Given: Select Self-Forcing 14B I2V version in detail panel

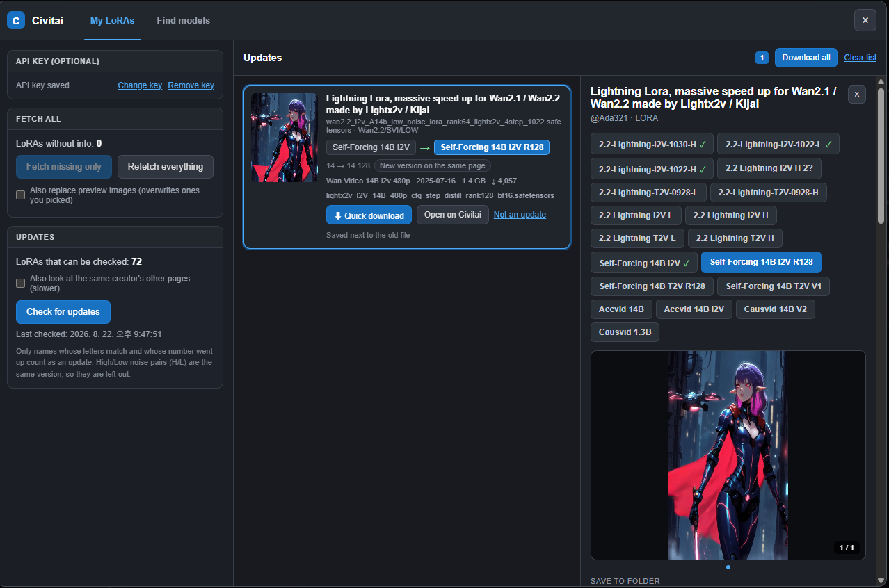Looking at the screenshot, I should pos(644,263).
